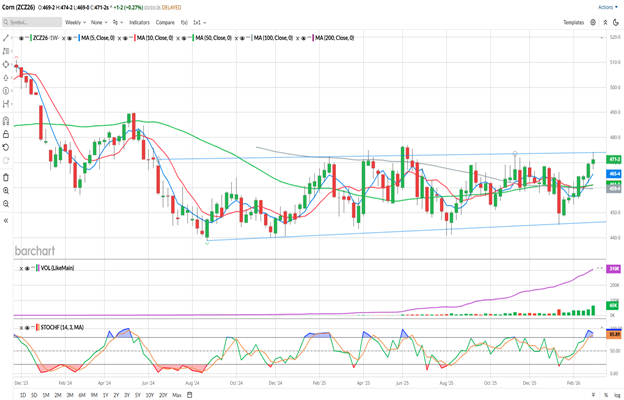Select the 1M time range
Viewport: 624px width, 400px height.
[46, 395]
